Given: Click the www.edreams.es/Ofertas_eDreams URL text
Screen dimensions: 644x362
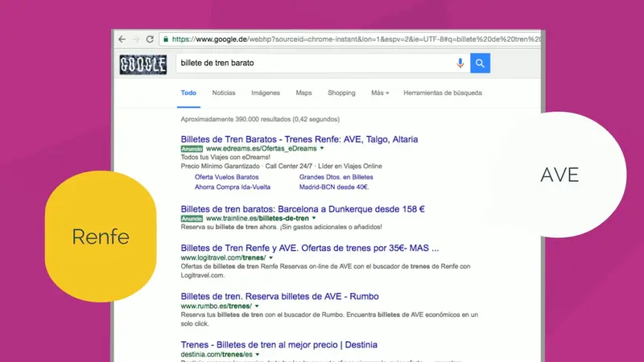Looking at the screenshot, I should coord(261,148).
